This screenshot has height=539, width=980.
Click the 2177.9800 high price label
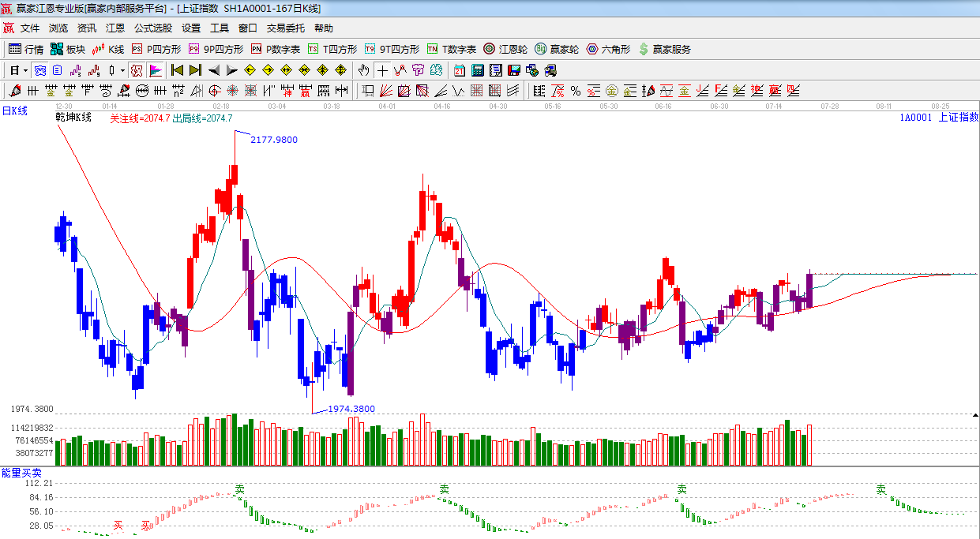coord(274,140)
